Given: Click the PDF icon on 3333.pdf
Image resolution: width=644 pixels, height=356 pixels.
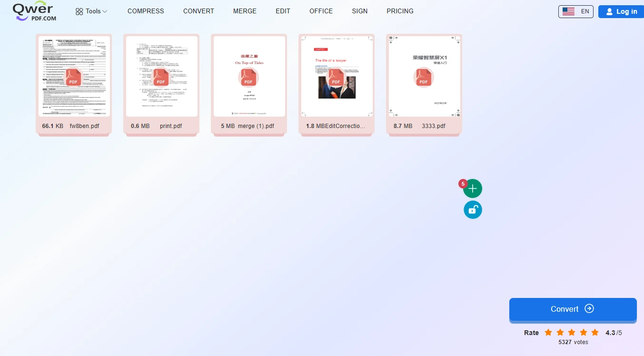Looking at the screenshot, I should tap(424, 77).
